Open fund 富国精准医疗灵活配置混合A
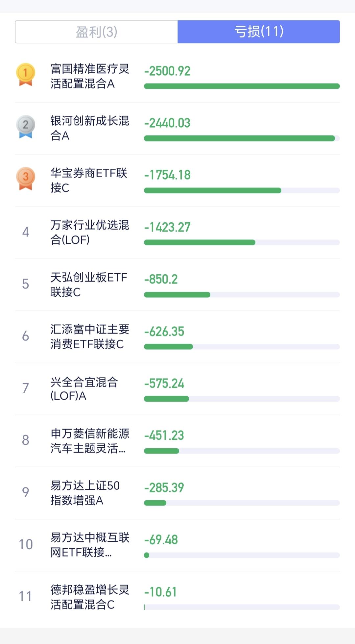Viewport: 355px width, 644px height. (x=90, y=76)
